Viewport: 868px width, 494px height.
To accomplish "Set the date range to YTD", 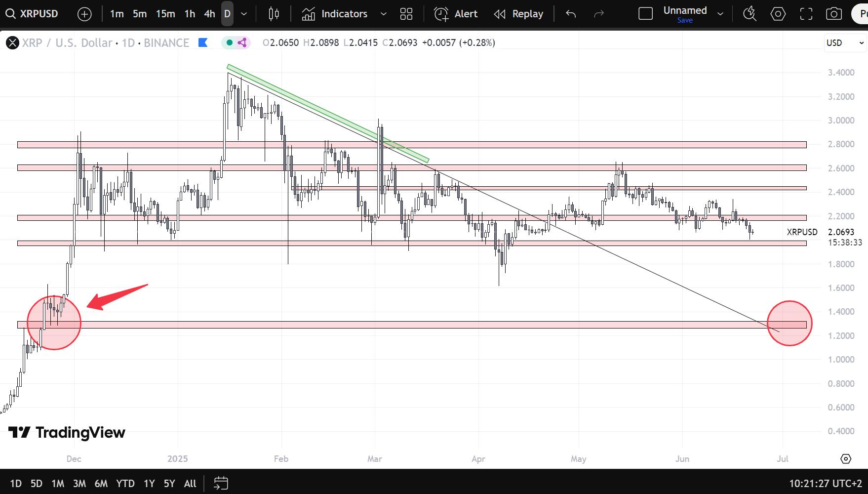I will (125, 483).
